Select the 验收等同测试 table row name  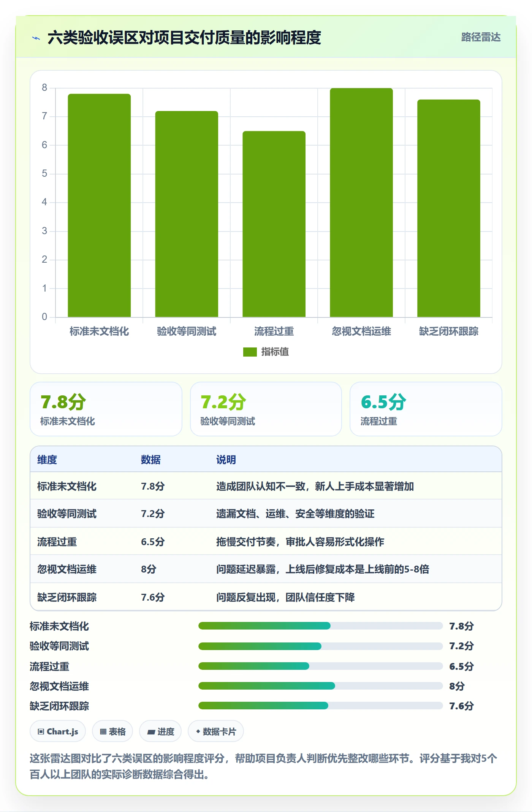click(x=67, y=514)
